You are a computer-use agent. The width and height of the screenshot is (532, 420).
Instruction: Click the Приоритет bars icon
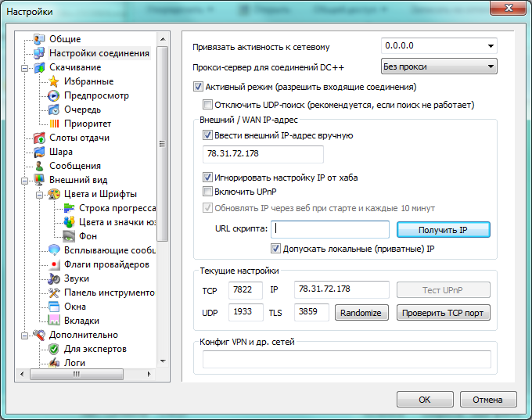(54, 124)
